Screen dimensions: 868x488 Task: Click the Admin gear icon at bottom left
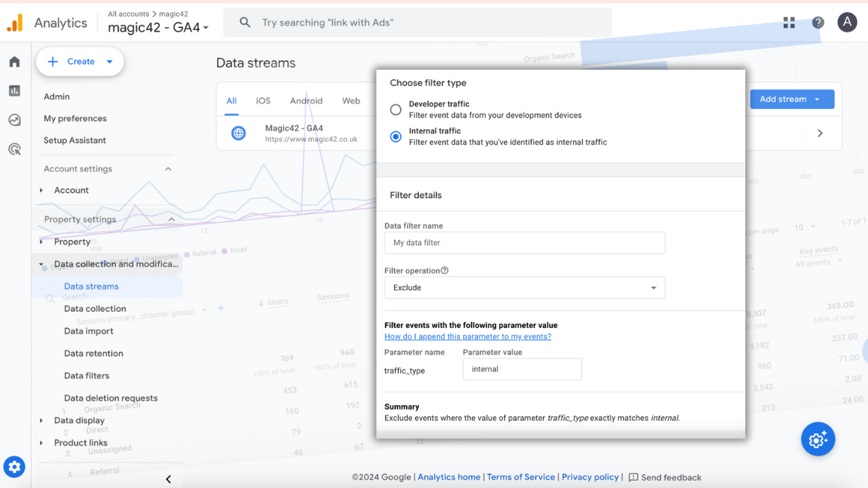[x=14, y=466]
